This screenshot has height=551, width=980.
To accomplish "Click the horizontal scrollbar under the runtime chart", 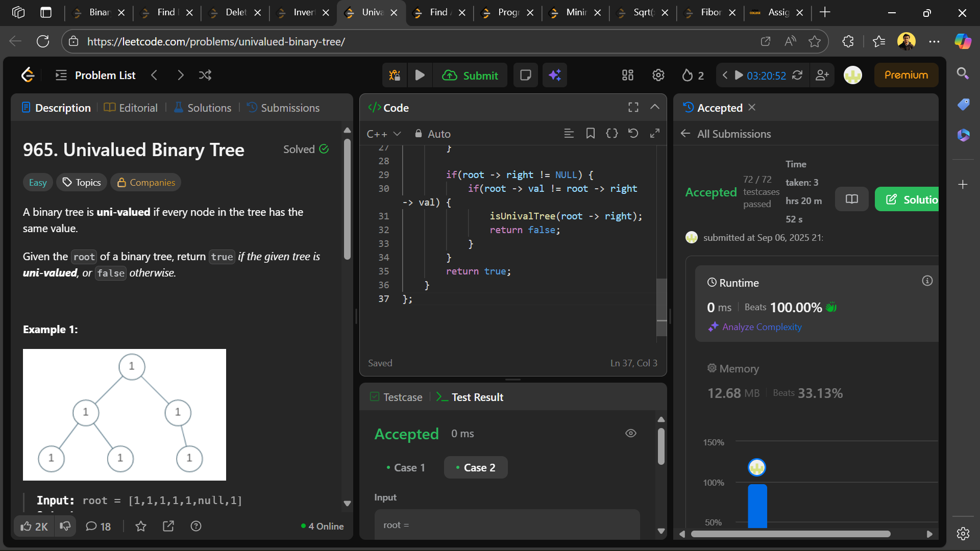I will click(790, 534).
